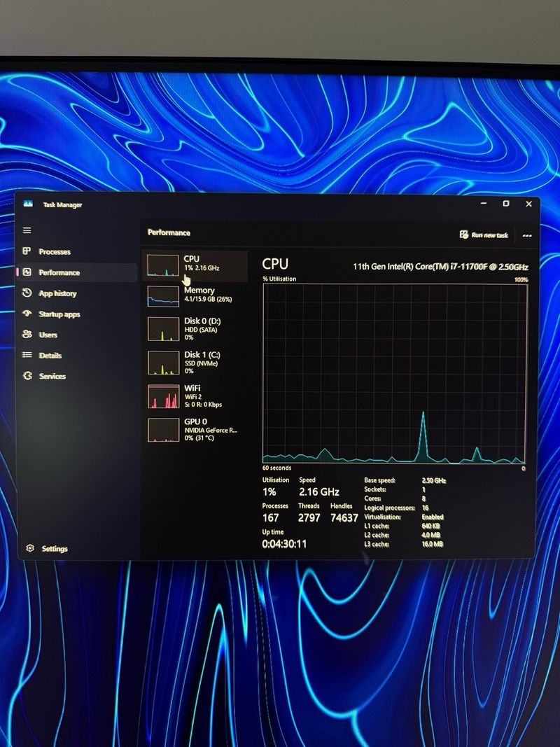Click the Run new task icon
The width and height of the screenshot is (560, 747).
[464, 235]
